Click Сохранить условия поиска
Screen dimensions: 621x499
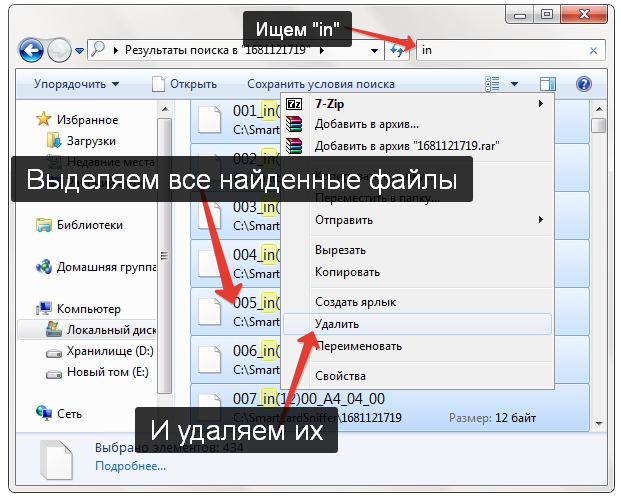pyautogui.click(x=321, y=84)
